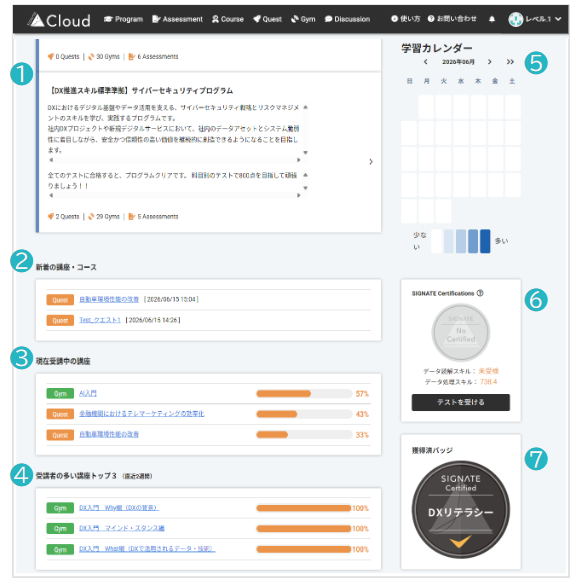
Task: Open the Course section
Action: 228,19
